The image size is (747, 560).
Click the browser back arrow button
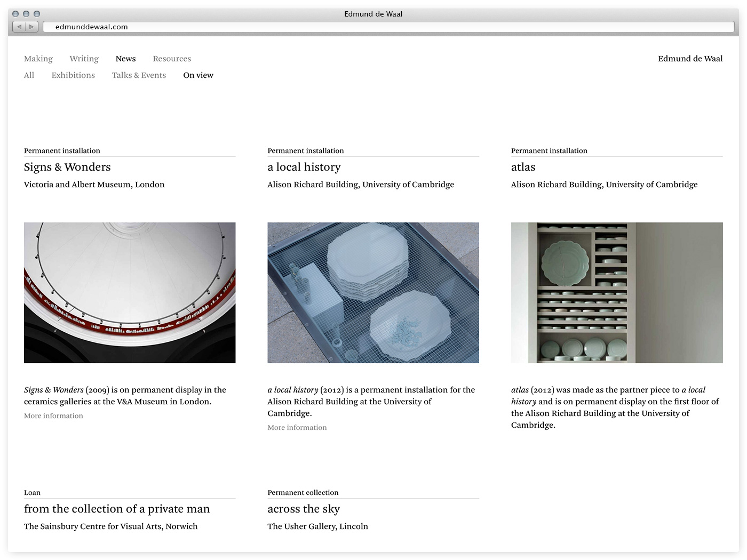pyautogui.click(x=19, y=27)
